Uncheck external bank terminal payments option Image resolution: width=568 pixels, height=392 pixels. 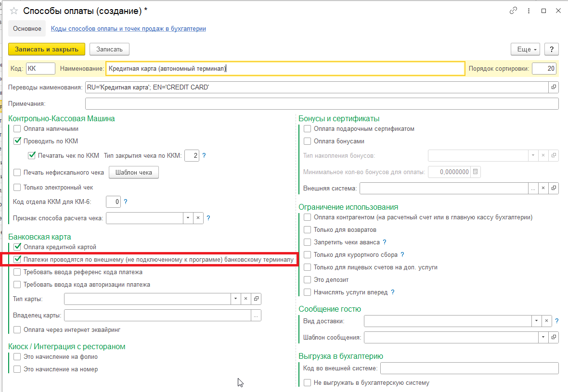point(17,260)
